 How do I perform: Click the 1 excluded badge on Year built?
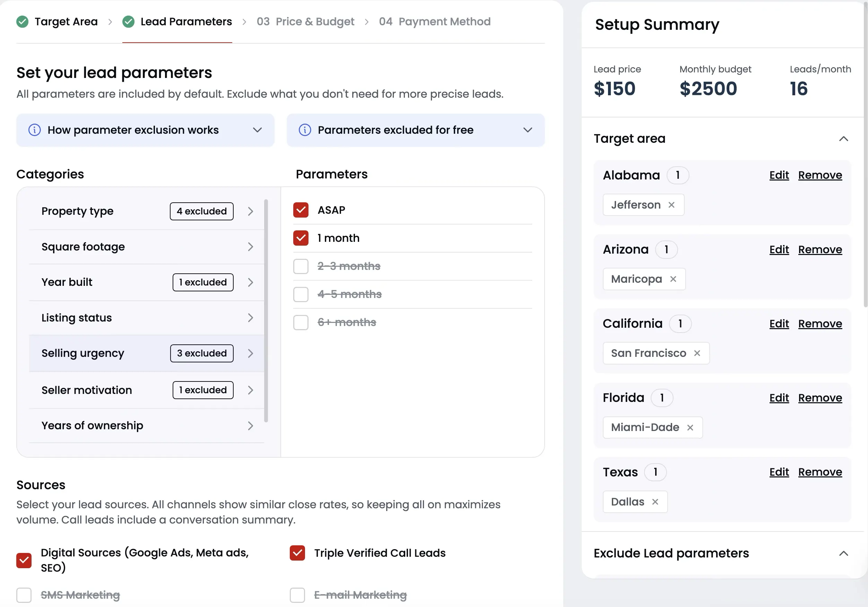203,282
